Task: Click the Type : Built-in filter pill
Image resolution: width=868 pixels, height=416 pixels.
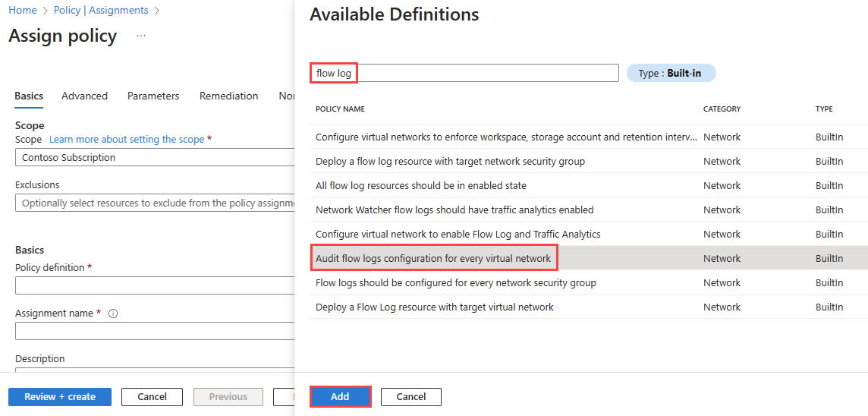Action: [671, 73]
